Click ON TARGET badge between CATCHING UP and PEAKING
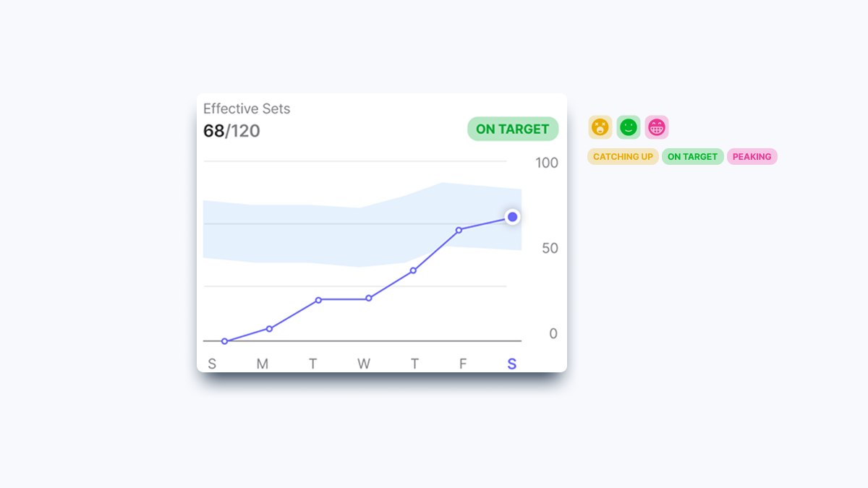 pos(692,156)
